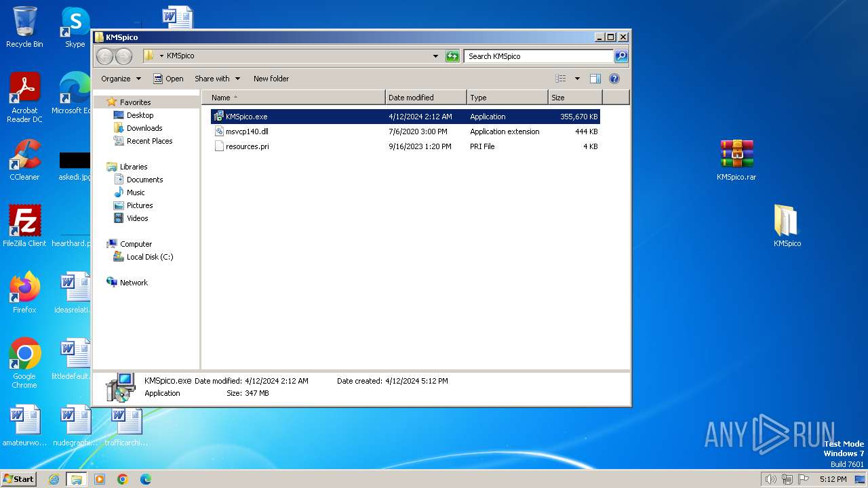This screenshot has height=488, width=868.
Task: Open Chrome from the taskbar
Action: (x=123, y=479)
